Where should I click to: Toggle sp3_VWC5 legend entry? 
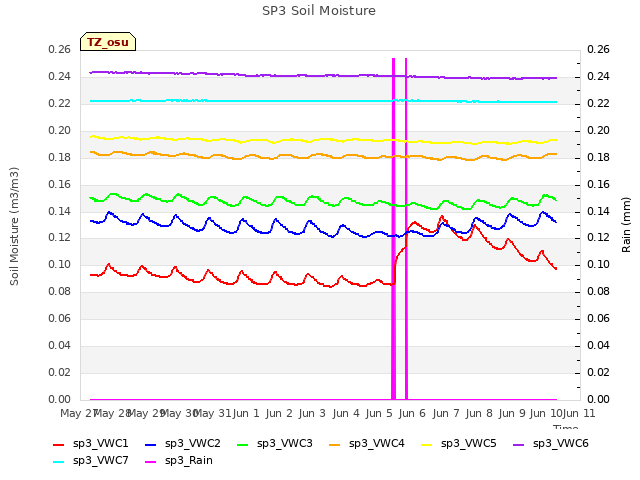tap(459, 444)
